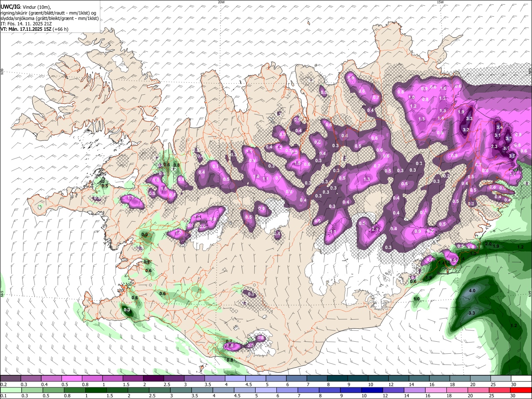Select the 'VT: Mán. 17.11.2025 15Z' valid time line
Viewport: 532px width, 399px height.
tap(26, 29)
